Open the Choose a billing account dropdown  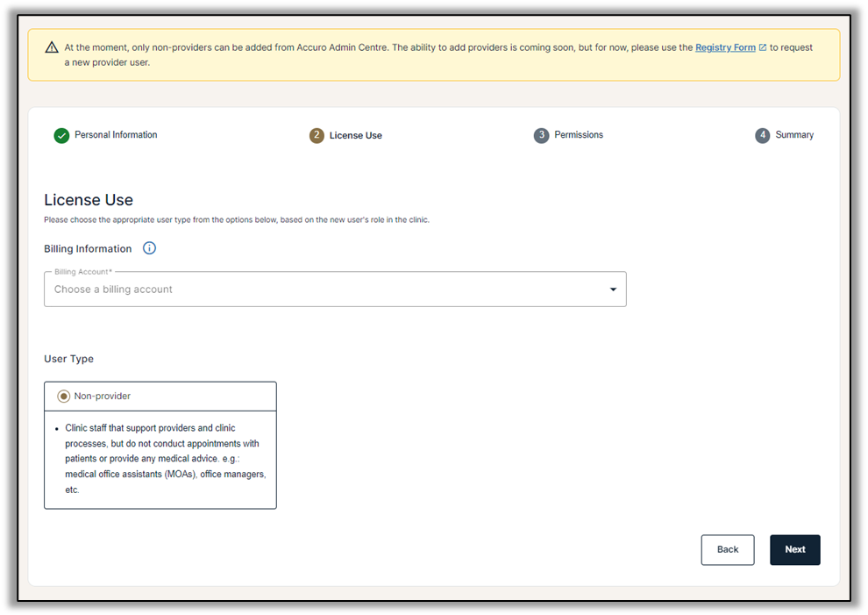point(335,289)
